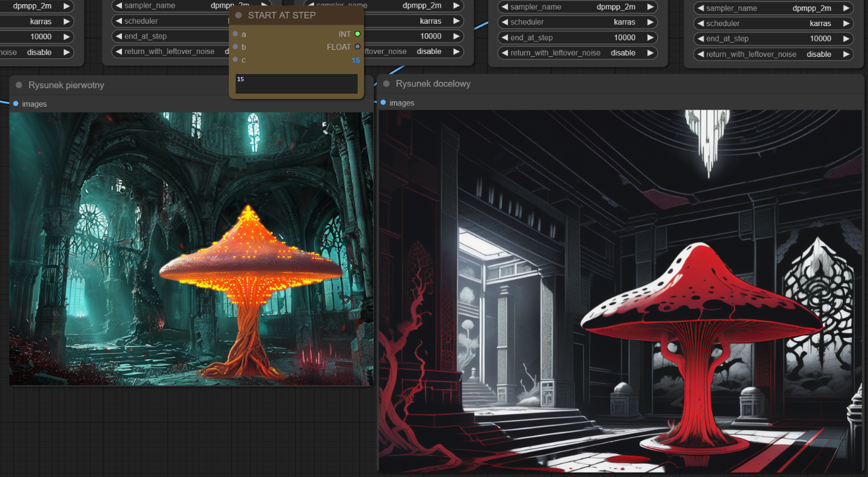Image resolution: width=868 pixels, height=477 pixels.
Task: Click input port 'a' on START AT STEP
Action: click(x=236, y=34)
